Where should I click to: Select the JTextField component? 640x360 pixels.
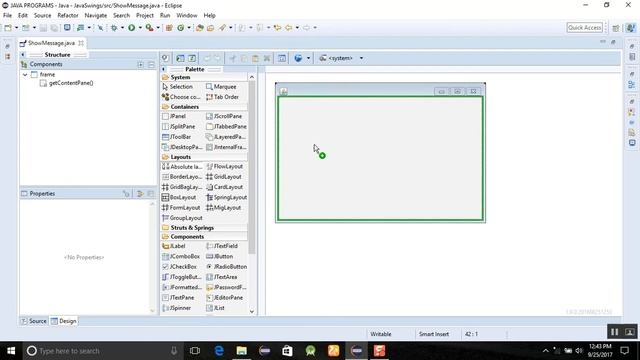(x=222, y=246)
